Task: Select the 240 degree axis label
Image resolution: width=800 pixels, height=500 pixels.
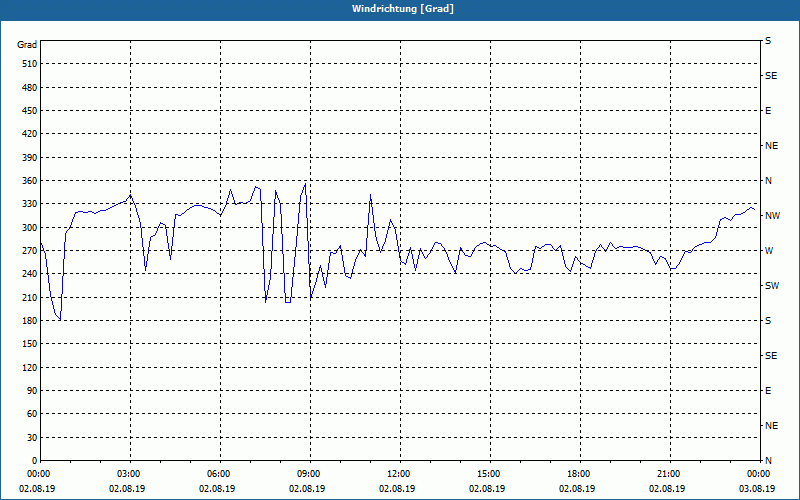Action: pos(30,274)
